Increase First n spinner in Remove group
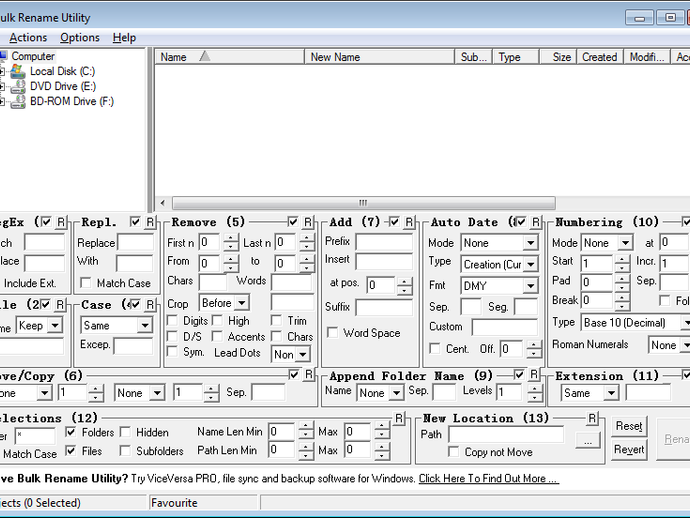Screen dimensions: 690x518 click(231, 238)
